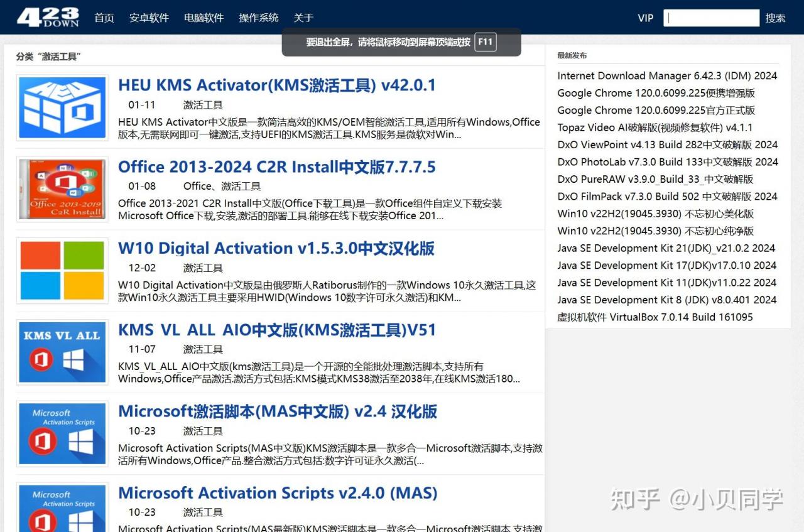Viewport: 804px width, 532px height.
Task: Open Microsoft Activation Scripts v2.4.0 (MAS) title
Action: (278, 493)
